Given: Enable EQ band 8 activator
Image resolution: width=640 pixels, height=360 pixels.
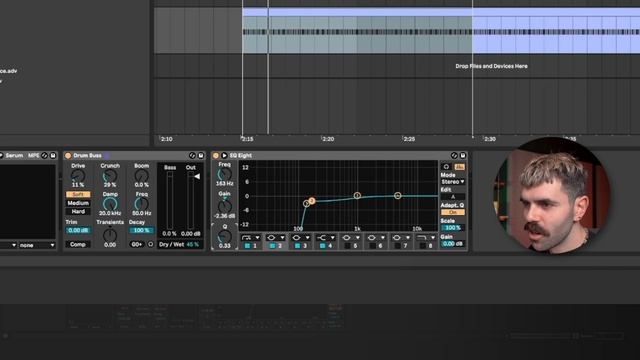Looking at the screenshot, I should click(422, 246).
